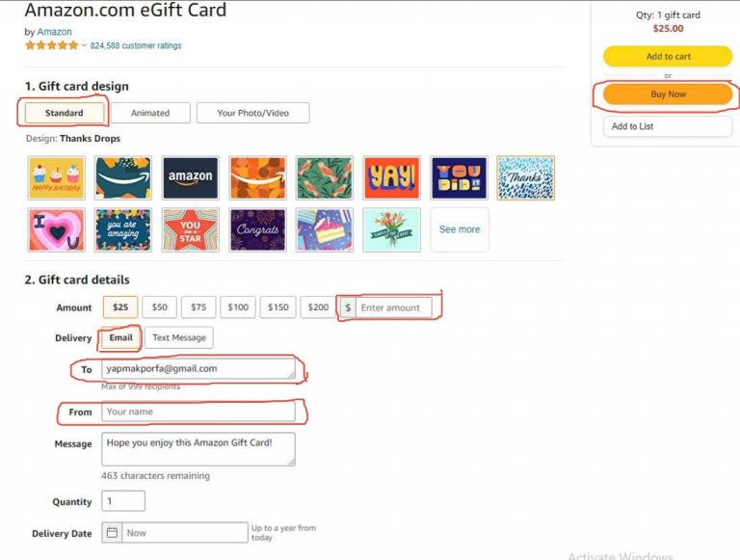Viewport: 740px width, 560px height.
Task: Select the $50 amount option
Action: [159, 307]
